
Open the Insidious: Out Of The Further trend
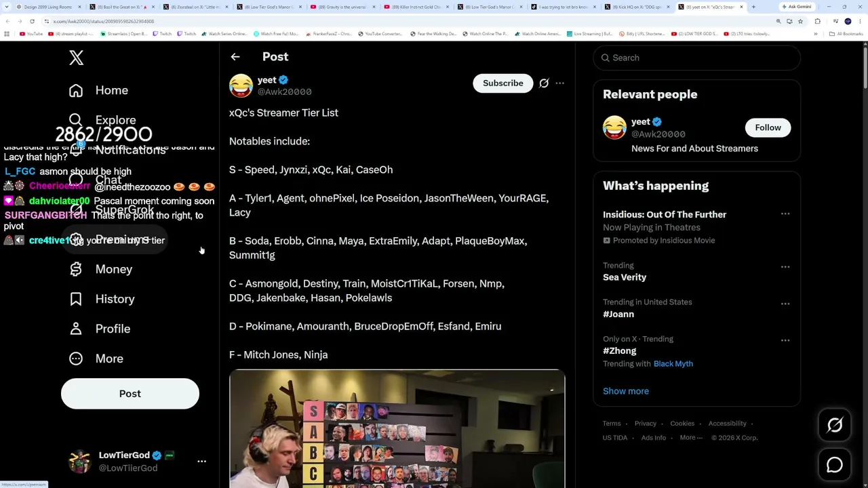(665, 215)
